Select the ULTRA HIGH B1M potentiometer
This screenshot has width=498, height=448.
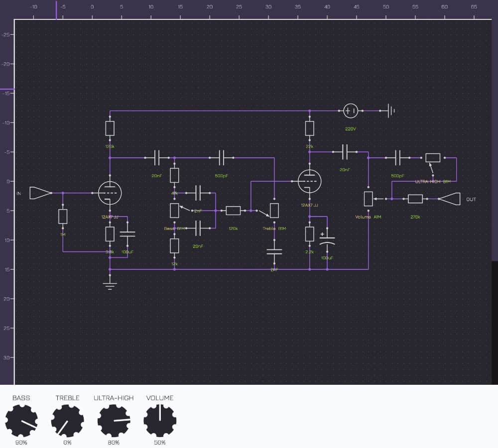[433, 158]
